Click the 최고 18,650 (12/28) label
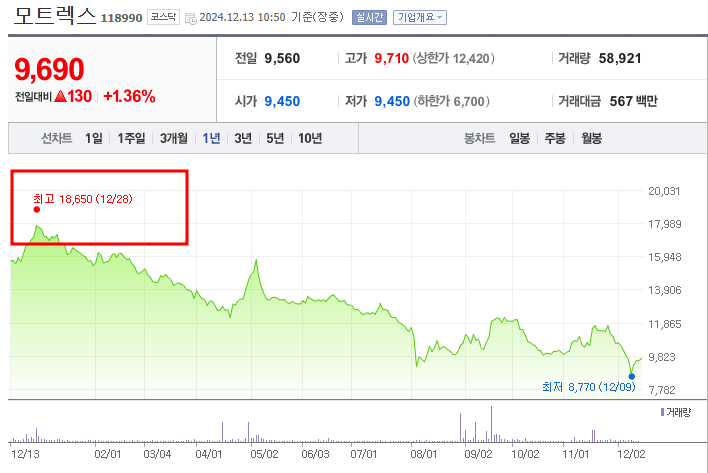 point(83,199)
